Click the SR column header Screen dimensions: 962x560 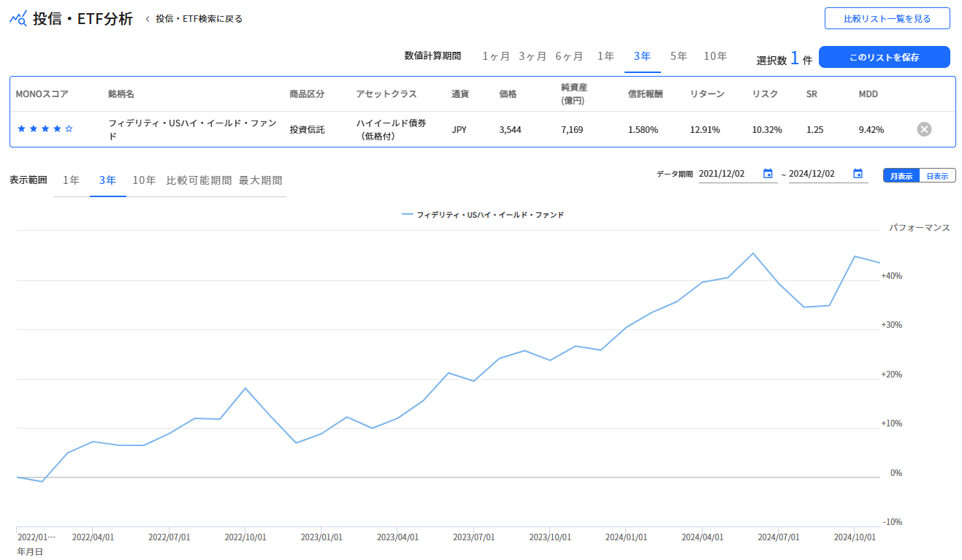[x=812, y=94]
